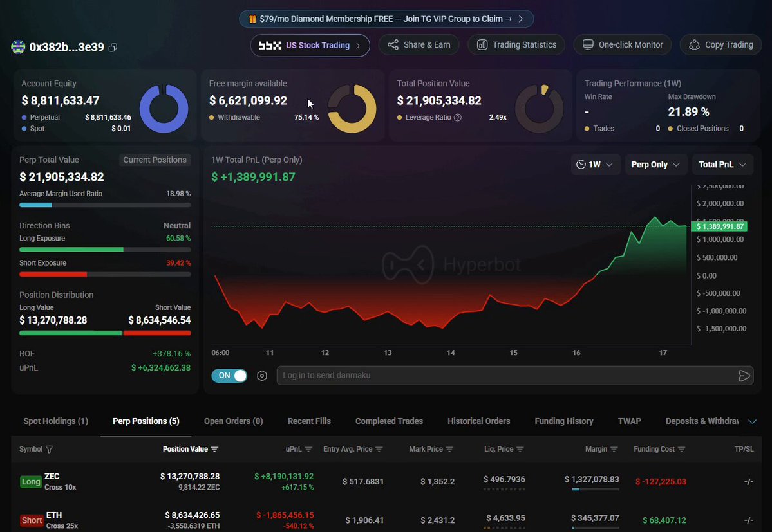Click the ZEC symbol in positions table
Viewport: 772px width, 532px height.
click(52, 477)
